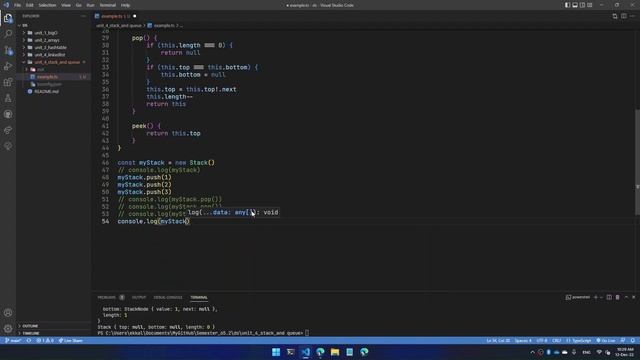
Task: Open the Terminal menu
Action: click(x=108, y=5)
